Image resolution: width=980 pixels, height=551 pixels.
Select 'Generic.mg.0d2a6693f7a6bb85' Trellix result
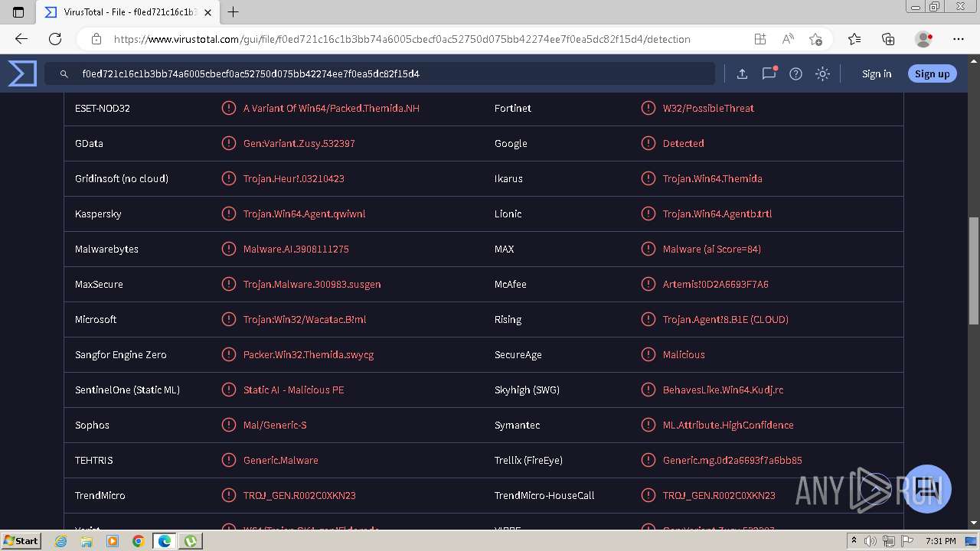pos(733,460)
